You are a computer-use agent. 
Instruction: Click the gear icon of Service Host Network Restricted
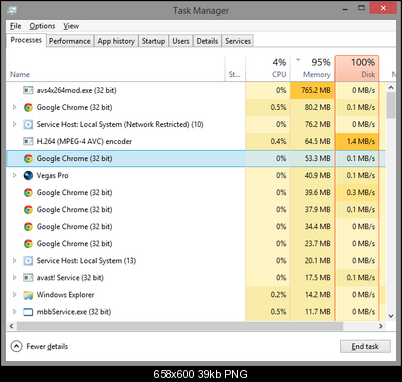[28, 124]
